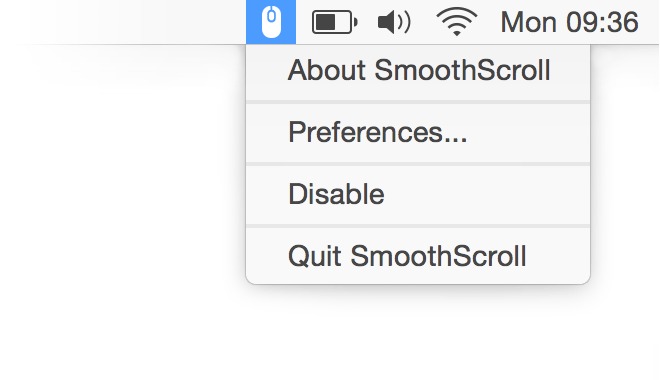Choose Disable in the SmoothScroll menu
The width and height of the screenshot is (660, 380).
point(418,194)
